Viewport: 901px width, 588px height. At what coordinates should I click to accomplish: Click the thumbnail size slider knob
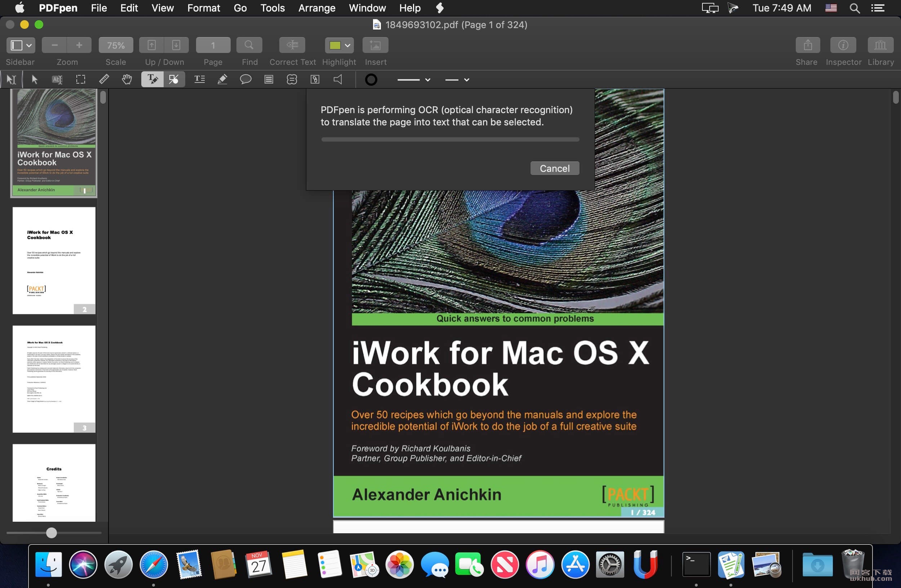(x=52, y=533)
